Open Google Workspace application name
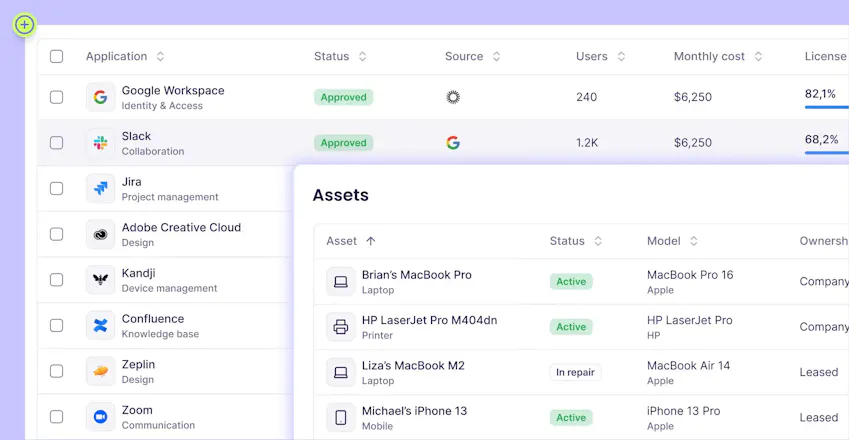 point(173,90)
